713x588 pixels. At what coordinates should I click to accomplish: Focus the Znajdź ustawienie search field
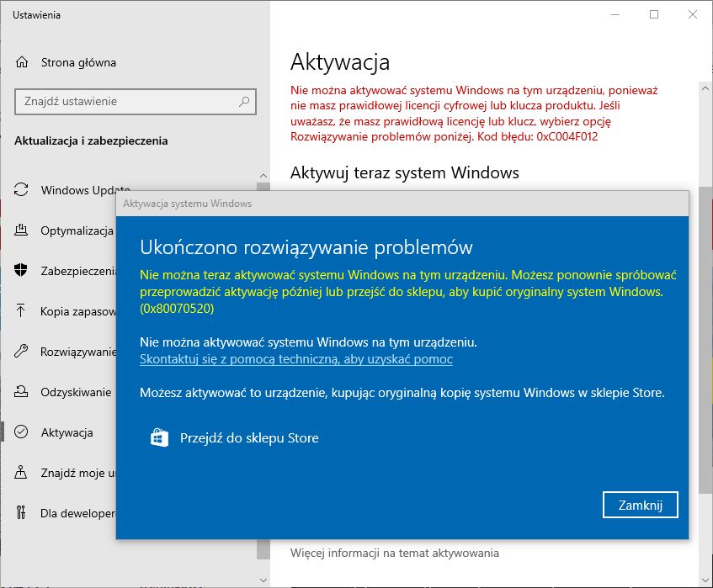pyautogui.click(x=136, y=101)
